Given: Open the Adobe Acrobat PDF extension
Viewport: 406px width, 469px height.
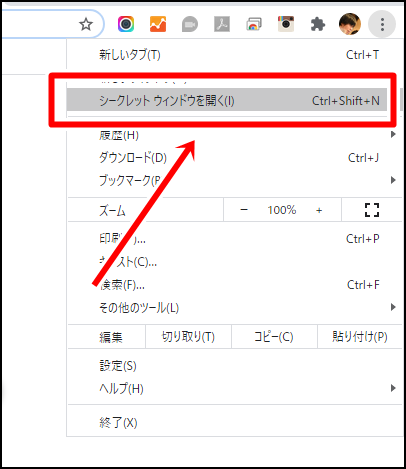Looking at the screenshot, I should click(x=222, y=24).
